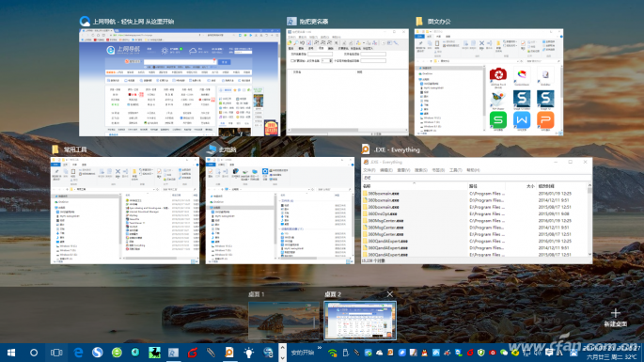Switch to the 常用工具 folder window
Screen dimensions: 644x362
click(125, 211)
